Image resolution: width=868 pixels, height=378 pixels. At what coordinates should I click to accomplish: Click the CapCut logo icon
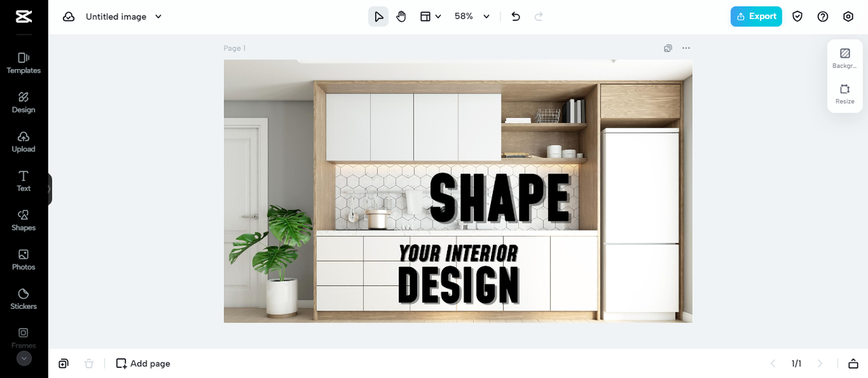coord(24,16)
